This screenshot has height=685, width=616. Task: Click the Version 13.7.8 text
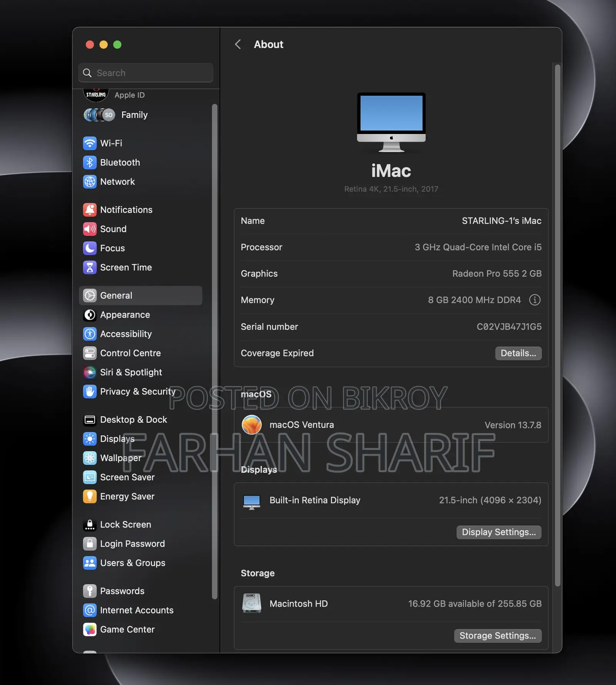[513, 425]
